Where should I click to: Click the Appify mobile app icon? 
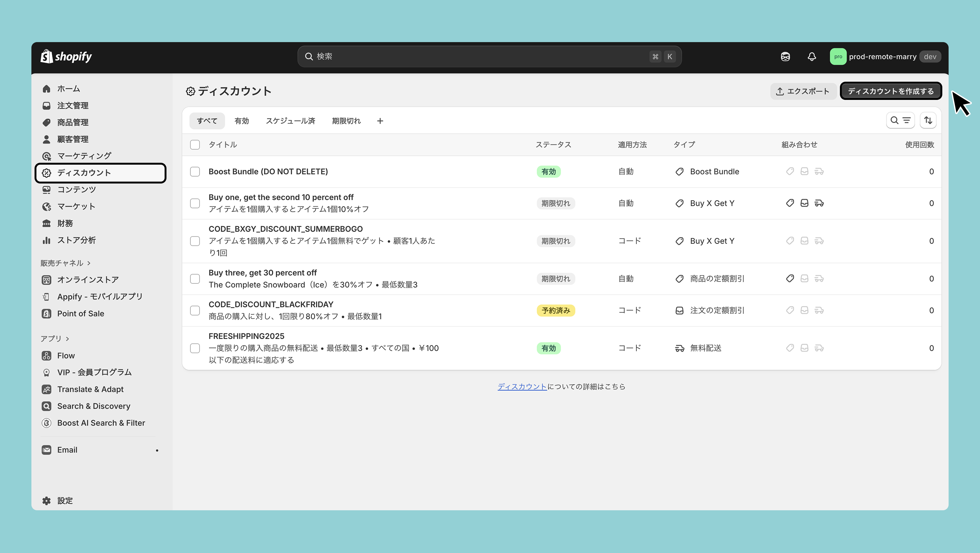point(46,297)
